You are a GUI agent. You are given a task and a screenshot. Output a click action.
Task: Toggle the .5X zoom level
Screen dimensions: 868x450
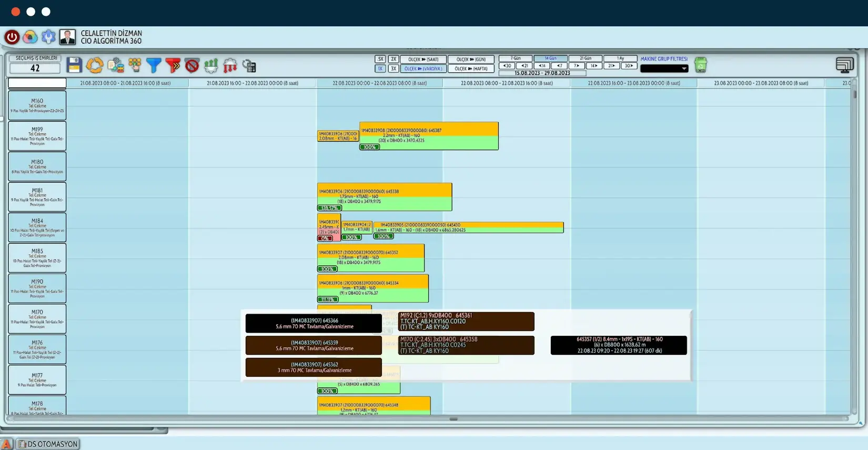point(380,59)
